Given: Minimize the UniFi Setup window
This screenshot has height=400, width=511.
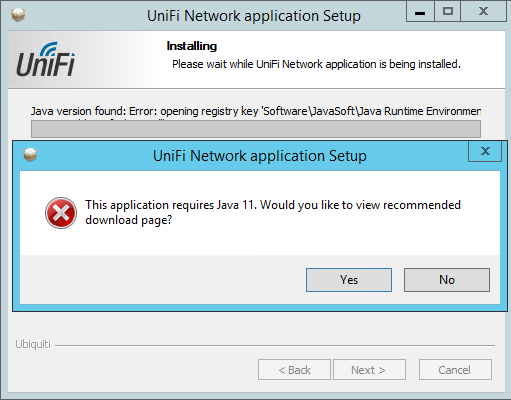Looking at the screenshot, I should click(x=420, y=11).
